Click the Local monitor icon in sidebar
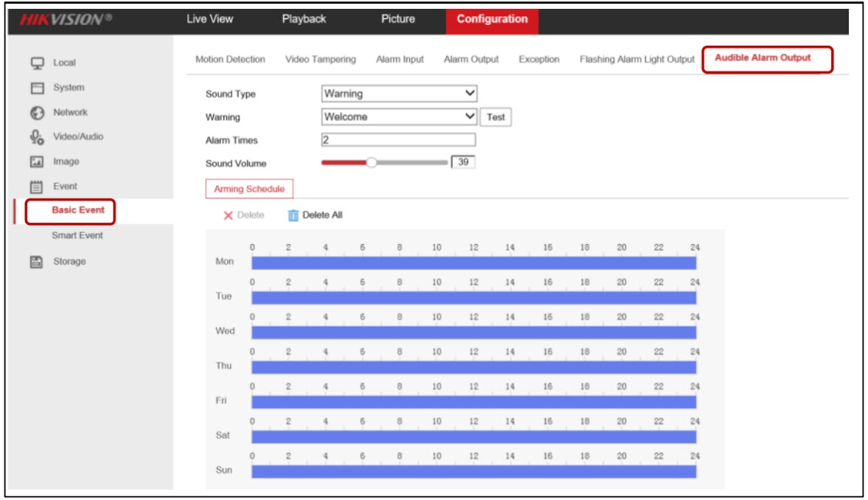The width and height of the screenshot is (868, 500). tap(37, 63)
